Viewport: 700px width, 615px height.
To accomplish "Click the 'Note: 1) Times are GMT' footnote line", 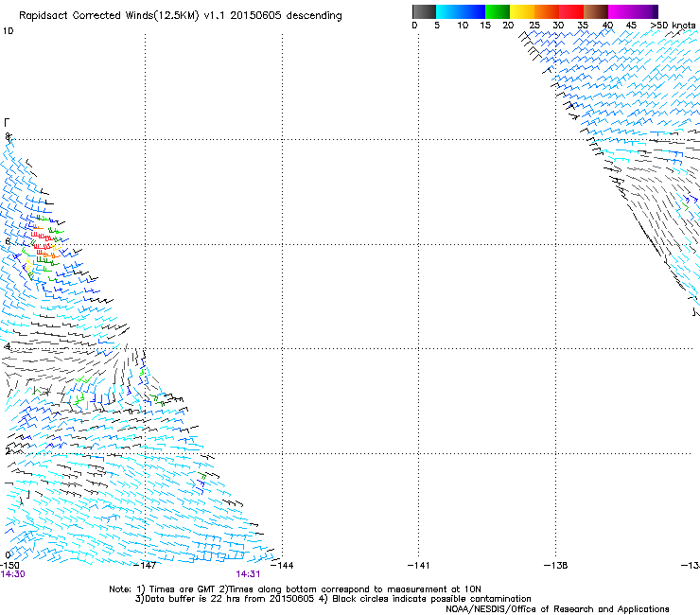I will (295, 589).
